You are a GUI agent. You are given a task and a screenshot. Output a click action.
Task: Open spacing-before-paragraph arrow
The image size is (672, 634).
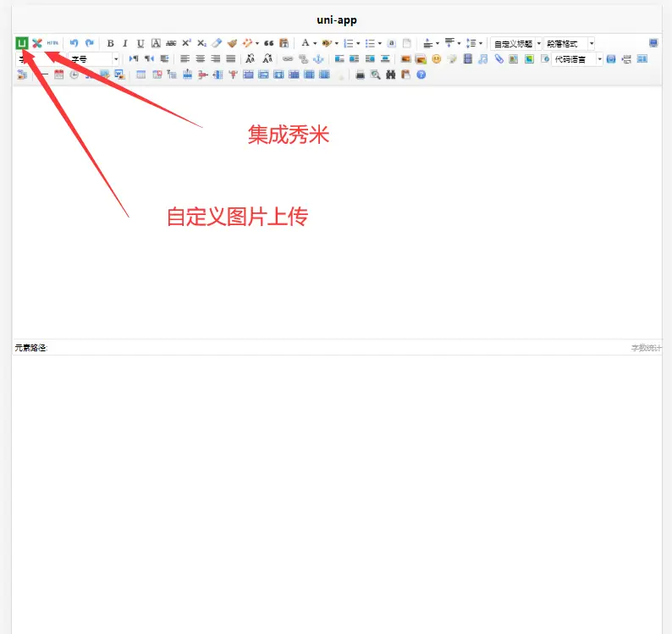tap(438, 43)
